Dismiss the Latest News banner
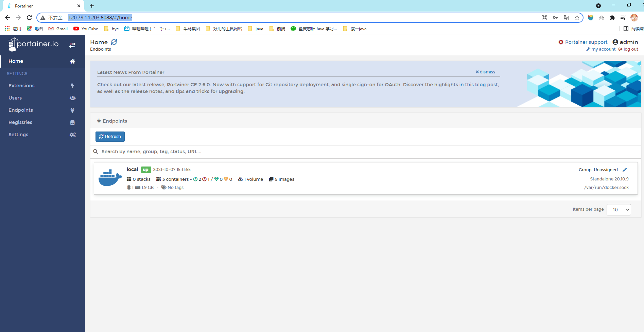This screenshot has height=332, width=644. coord(485,72)
